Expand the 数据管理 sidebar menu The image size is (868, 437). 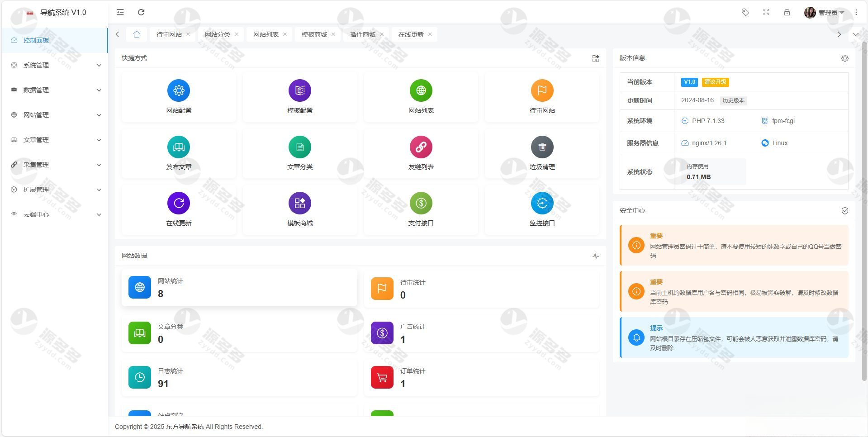click(x=55, y=90)
